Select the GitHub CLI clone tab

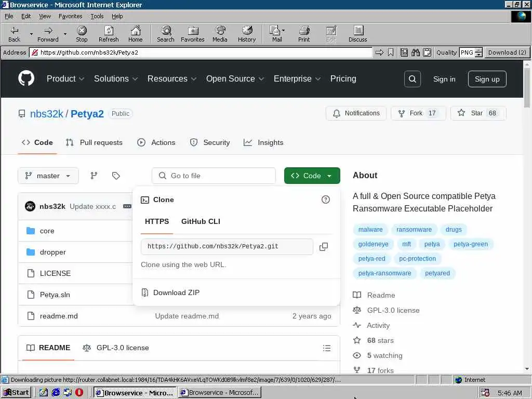201,221
